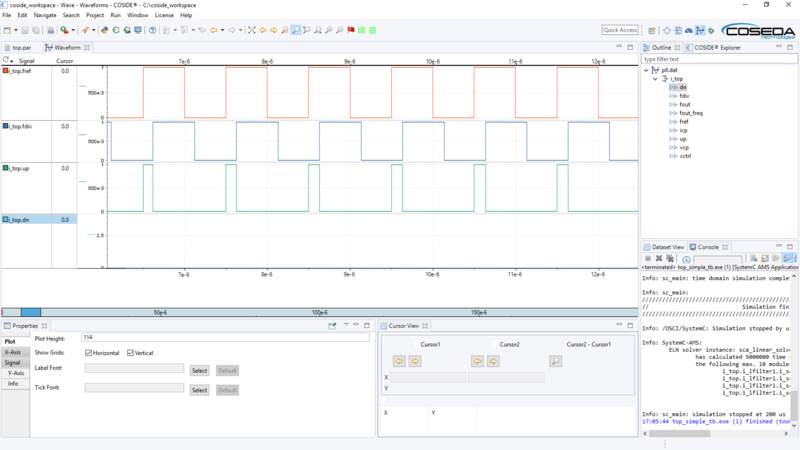Open the Run launch dropdown arrow
This screenshot has width=800, height=450.
73,30
